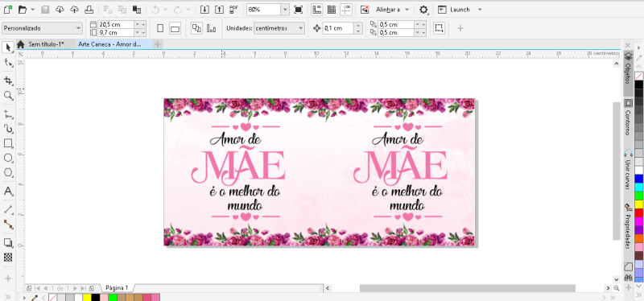Pick the red swatch in the right color palette

[x=638, y=212]
